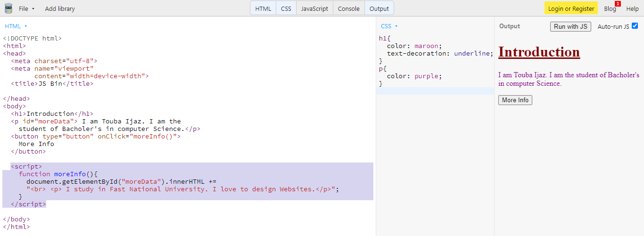Click Add library
This screenshot has width=644, height=236.
pyautogui.click(x=60, y=8)
